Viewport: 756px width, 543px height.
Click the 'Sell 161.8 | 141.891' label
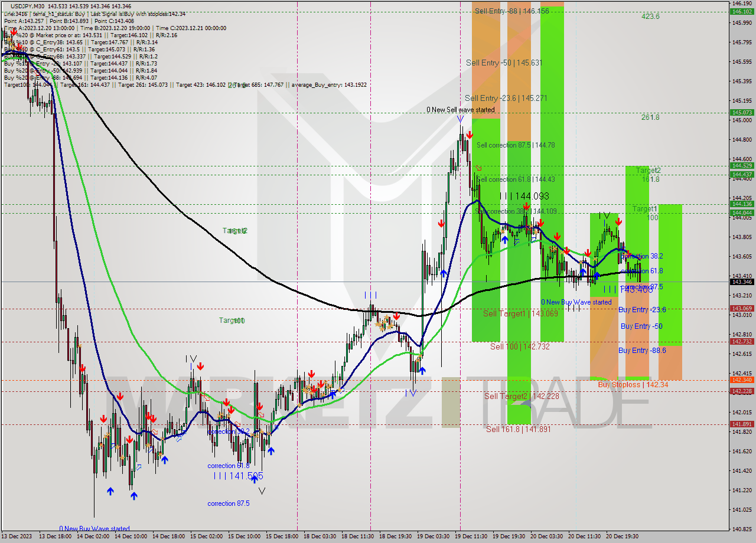[518, 429]
